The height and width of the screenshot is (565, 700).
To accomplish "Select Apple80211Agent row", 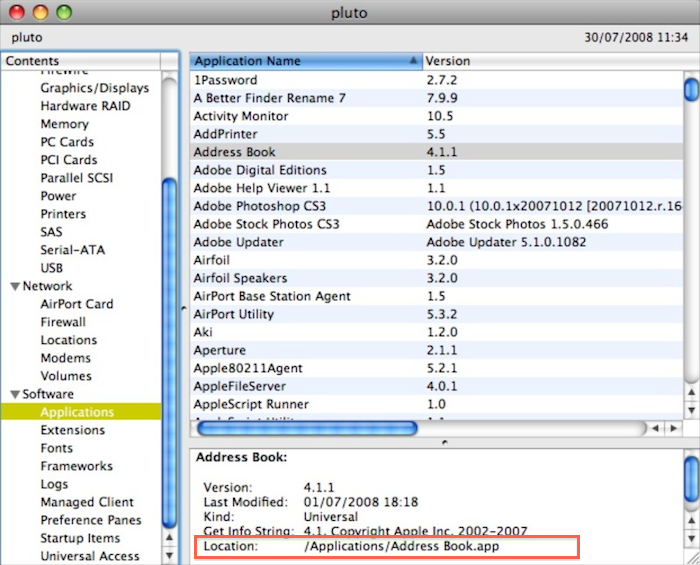I will point(437,368).
